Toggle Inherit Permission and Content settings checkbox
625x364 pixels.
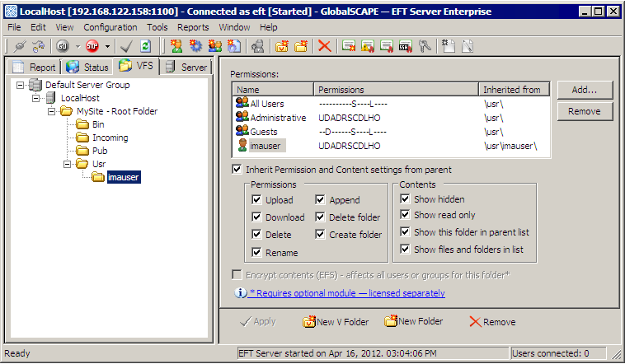pos(237,170)
